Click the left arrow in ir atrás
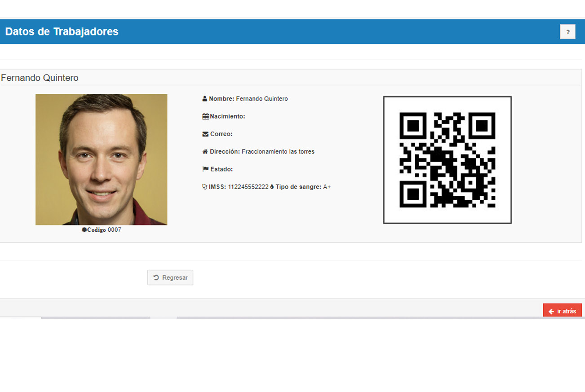 point(551,312)
